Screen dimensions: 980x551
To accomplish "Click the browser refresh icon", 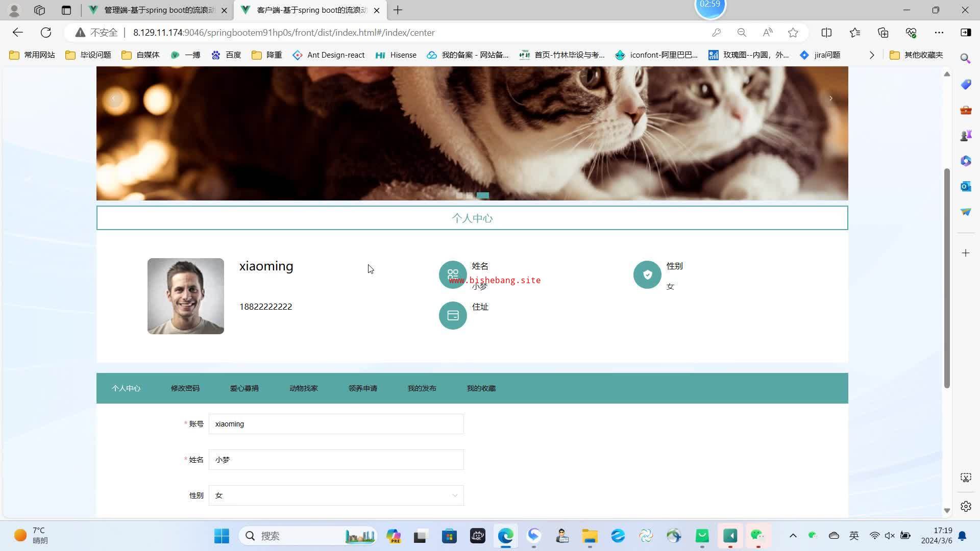I will point(46,33).
